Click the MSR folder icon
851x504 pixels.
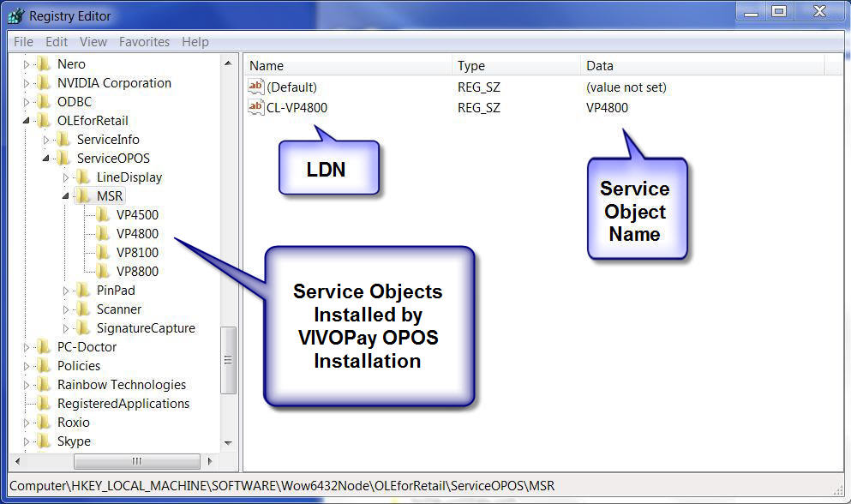[x=83, y=195]
